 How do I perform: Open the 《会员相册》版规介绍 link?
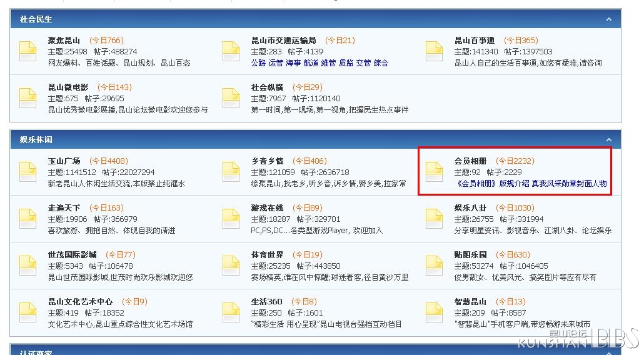pyautogui.click(x=492, y=184)
